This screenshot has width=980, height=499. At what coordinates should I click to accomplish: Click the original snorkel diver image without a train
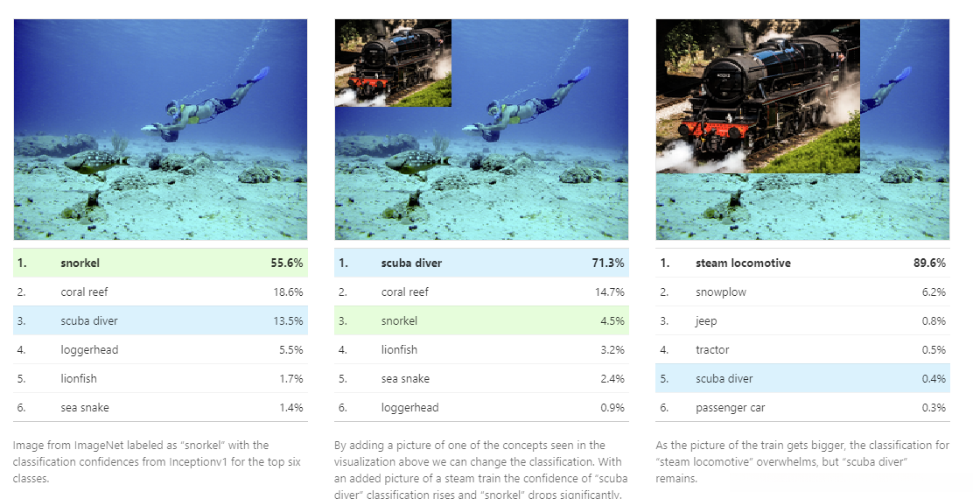(160, 130)
